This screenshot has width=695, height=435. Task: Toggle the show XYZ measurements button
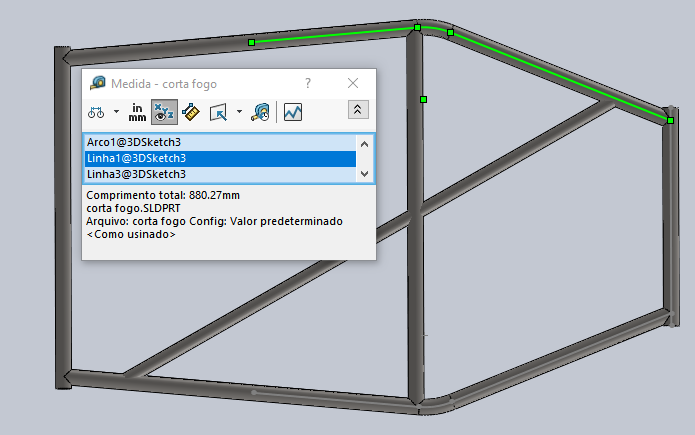162,112
